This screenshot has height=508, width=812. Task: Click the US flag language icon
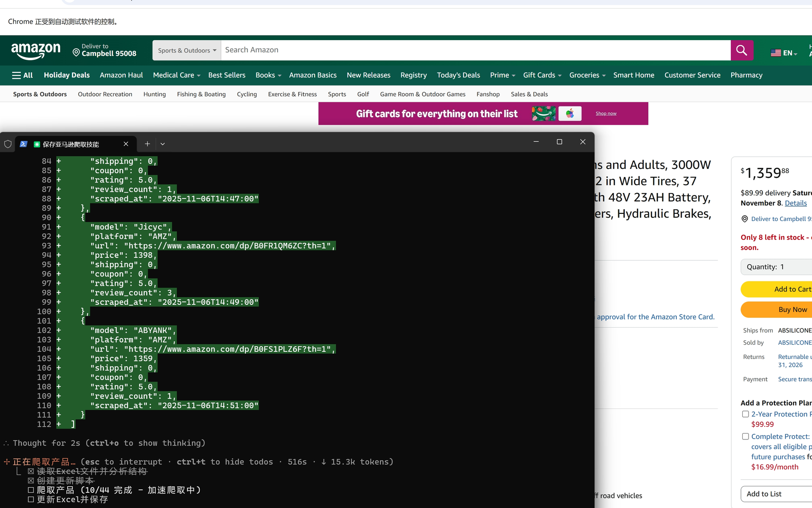(x=776, y=53)
